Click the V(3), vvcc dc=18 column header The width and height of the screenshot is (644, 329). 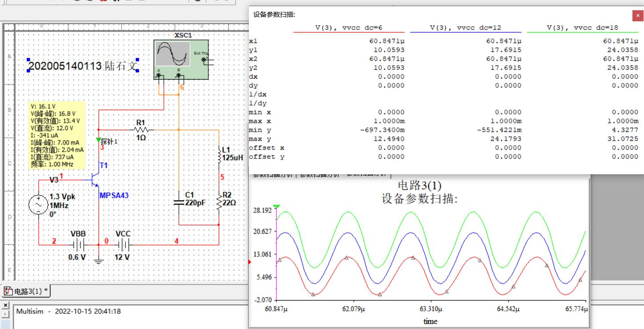point(583,28)
